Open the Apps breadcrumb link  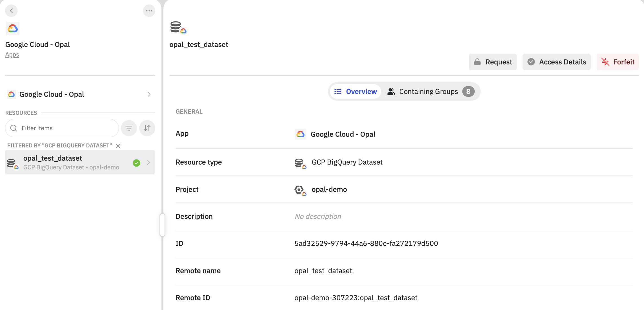pos(12,55)
